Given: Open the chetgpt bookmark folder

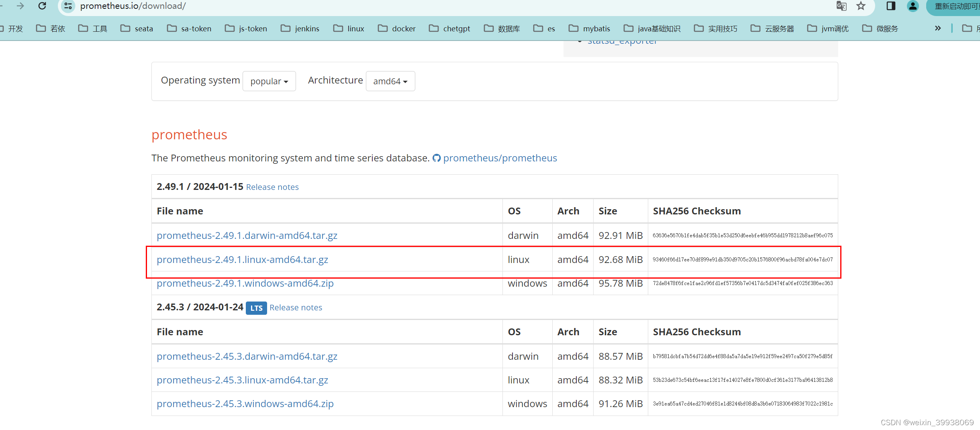Looking at the screenshot, I should pos(449,29).
